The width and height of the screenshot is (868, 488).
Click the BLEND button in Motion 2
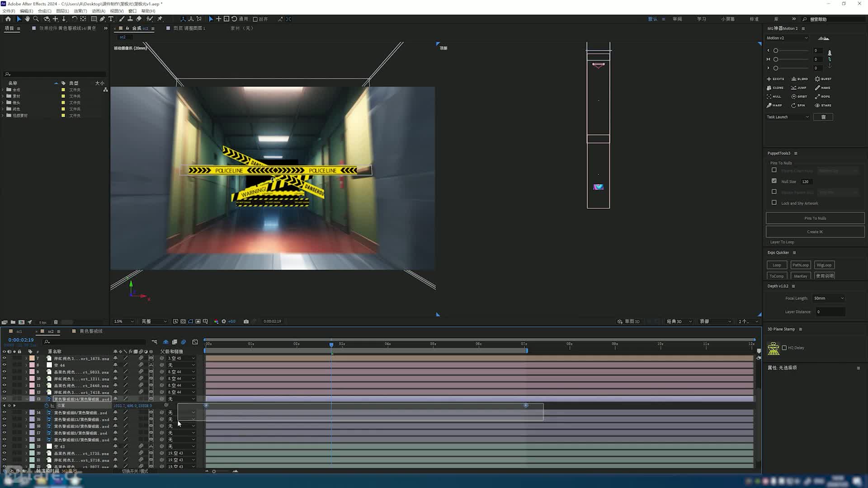799,79
